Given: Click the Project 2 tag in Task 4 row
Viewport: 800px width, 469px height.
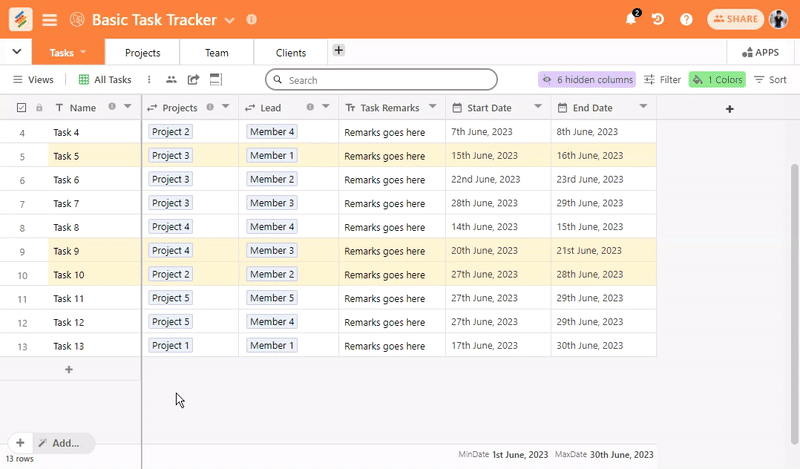Looking at the screenshot, I should point(170,132).
